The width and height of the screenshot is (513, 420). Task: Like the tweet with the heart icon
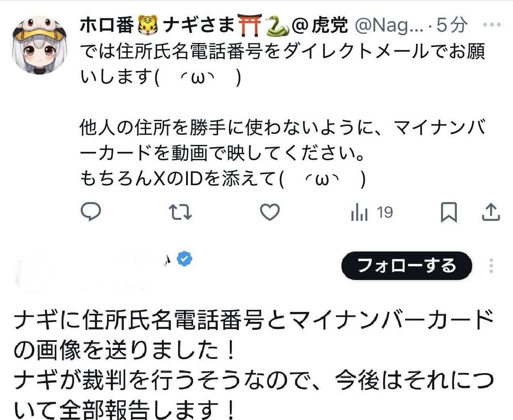pos(269,212)
